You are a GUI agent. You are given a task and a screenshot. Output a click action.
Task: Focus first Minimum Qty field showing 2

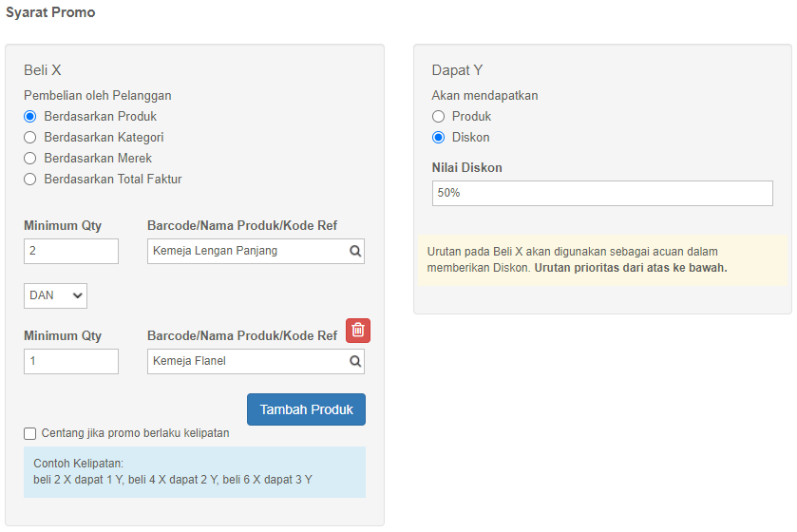71,251
